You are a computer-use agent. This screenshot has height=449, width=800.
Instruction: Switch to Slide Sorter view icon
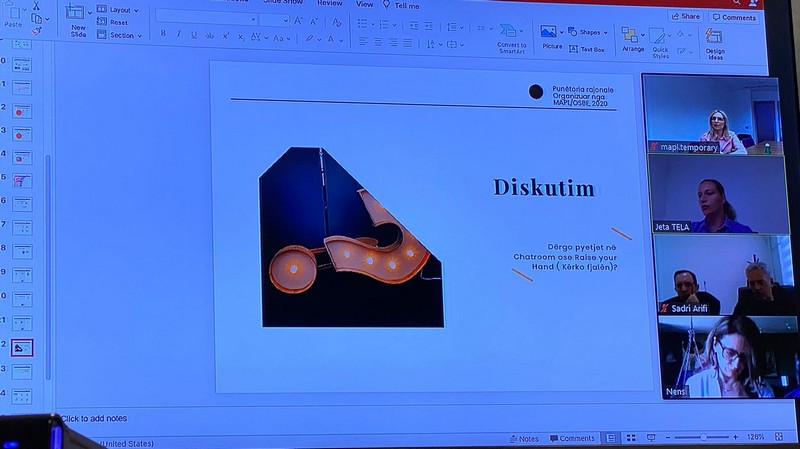631,438
